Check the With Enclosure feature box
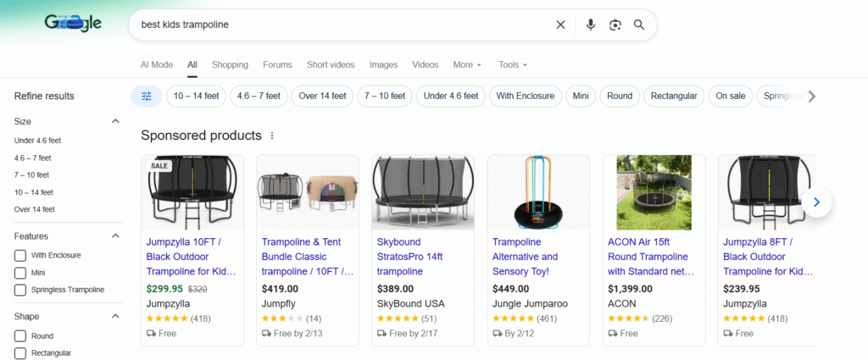The height and width of the screenshot is (360, 868). click(x=20, y=255)
